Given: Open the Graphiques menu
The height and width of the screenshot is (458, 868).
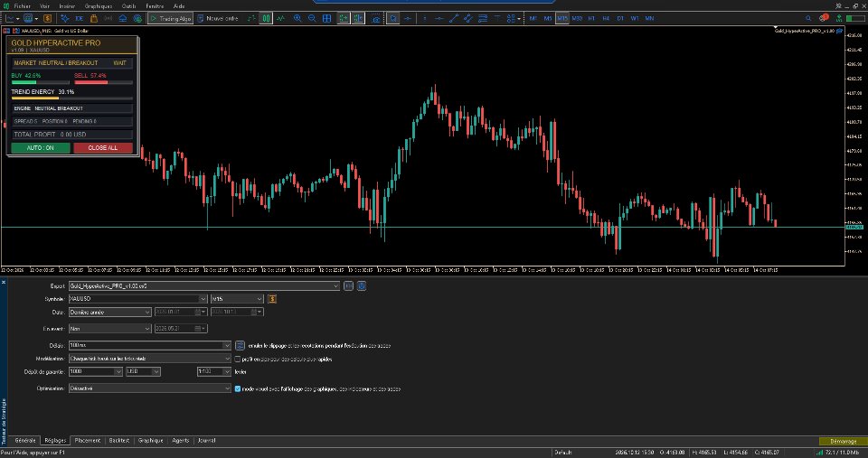Looking at the screenshot, I should [99, 6].
